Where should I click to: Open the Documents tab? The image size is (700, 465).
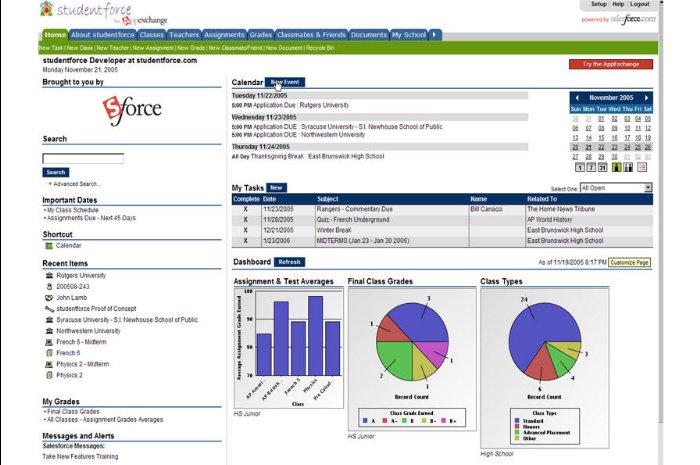369,35
